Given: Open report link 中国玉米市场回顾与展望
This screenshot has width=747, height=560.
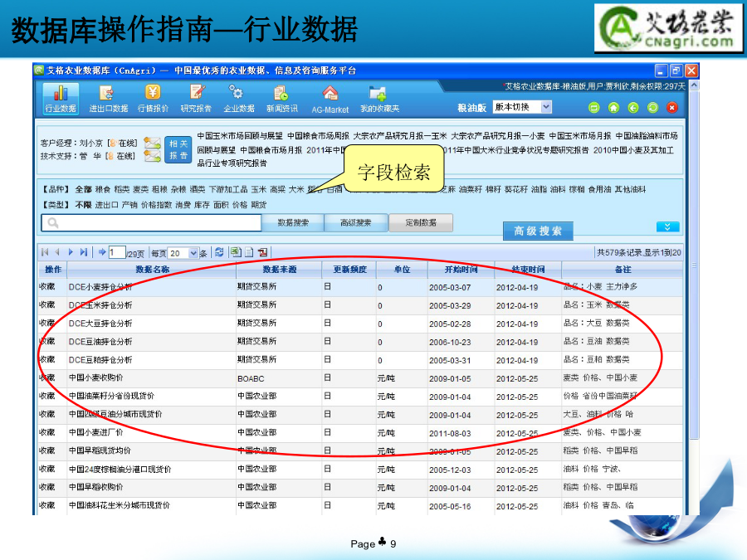Looking at the screenshot, I should coord(240,136).
